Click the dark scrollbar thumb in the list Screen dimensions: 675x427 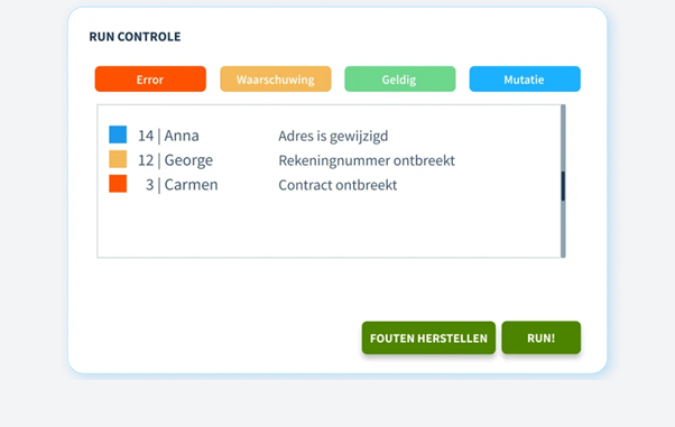coord(563,186)
